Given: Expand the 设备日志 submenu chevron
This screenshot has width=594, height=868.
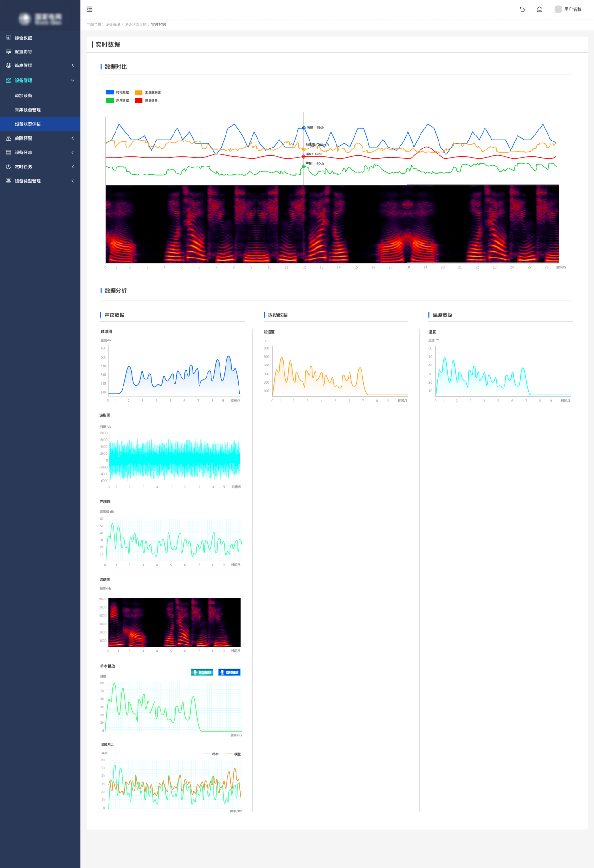Looking at the screenshot, I should pyautogui.click(x=73, y=153).
